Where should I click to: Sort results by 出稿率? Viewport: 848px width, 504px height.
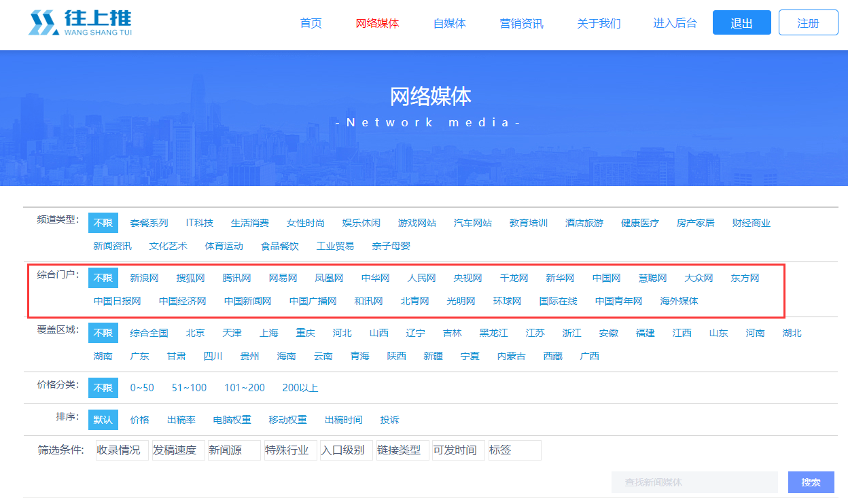tap(181, 420)
